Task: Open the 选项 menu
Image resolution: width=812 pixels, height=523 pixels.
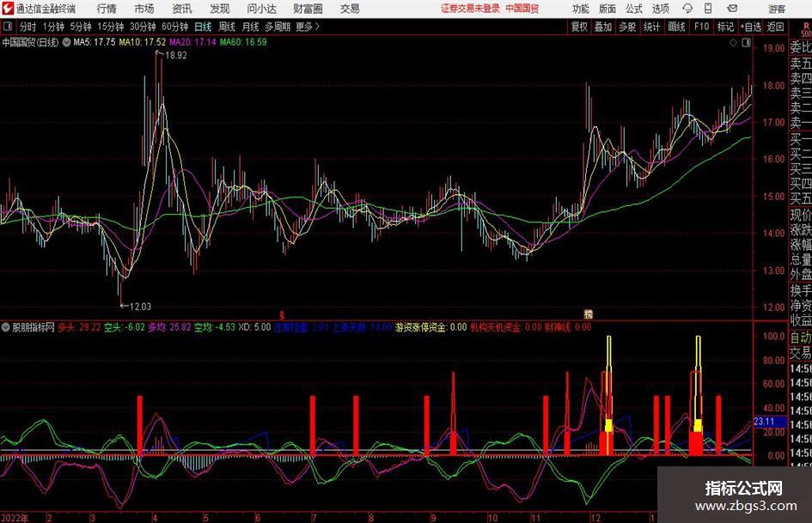Action: pos(660,9)
